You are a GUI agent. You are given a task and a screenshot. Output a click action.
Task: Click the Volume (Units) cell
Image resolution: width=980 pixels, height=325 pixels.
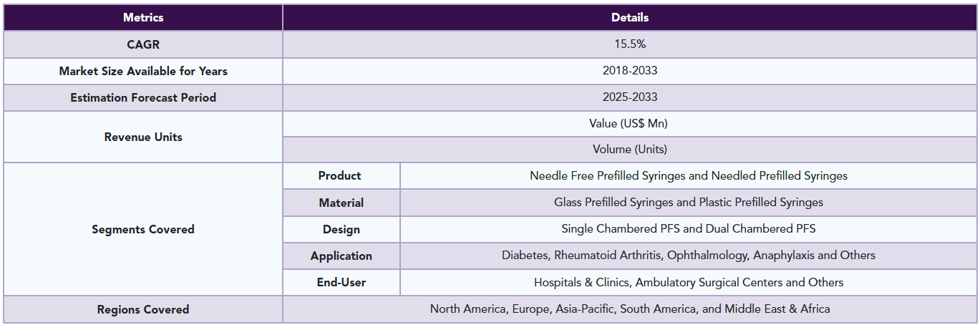tap(630, 150)
